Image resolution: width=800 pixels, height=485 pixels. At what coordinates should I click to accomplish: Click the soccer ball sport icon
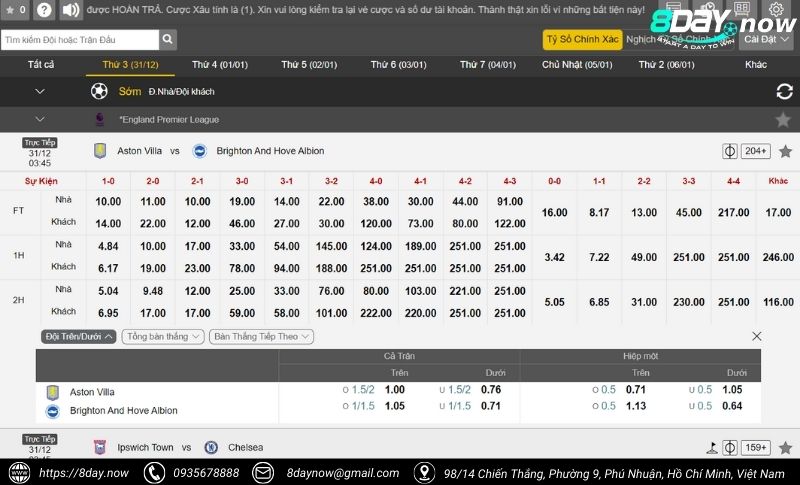tap(99, 91)
